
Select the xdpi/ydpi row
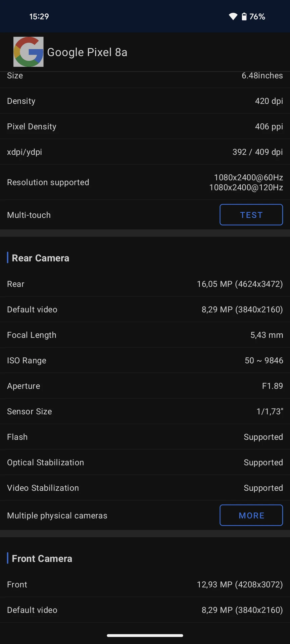(145, 152)
